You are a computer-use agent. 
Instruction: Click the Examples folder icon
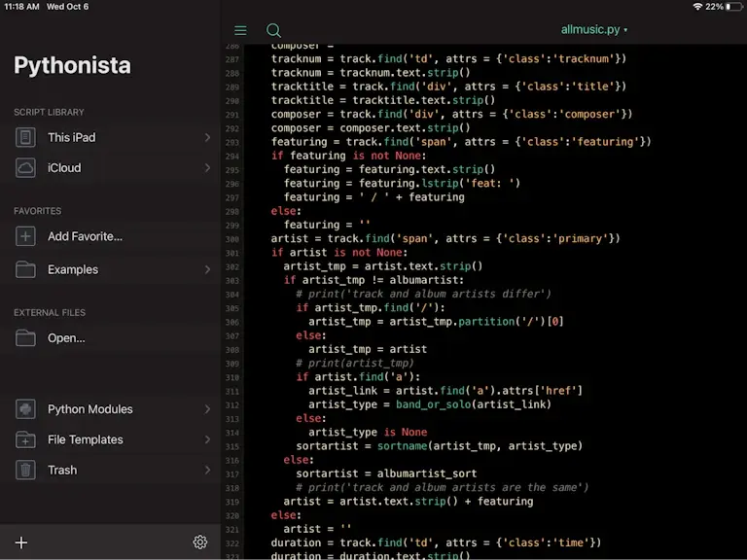[x=25, y=269]
